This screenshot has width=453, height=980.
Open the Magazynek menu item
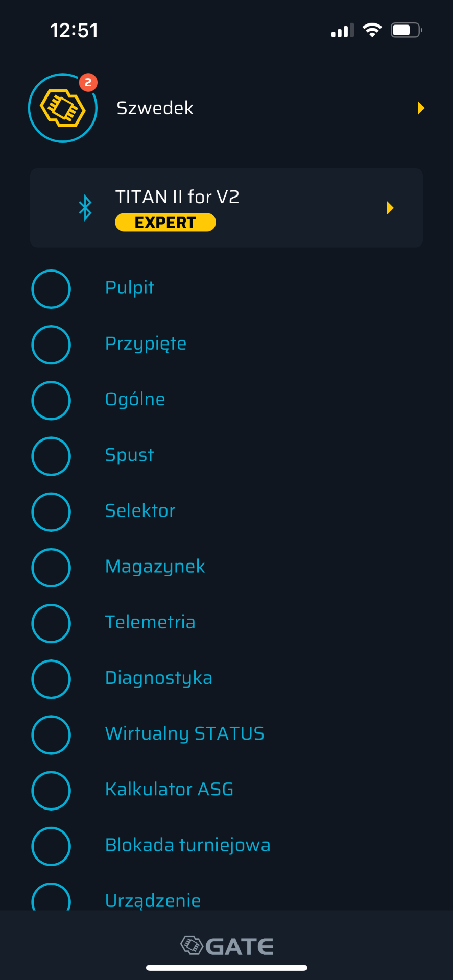(155, 567)
